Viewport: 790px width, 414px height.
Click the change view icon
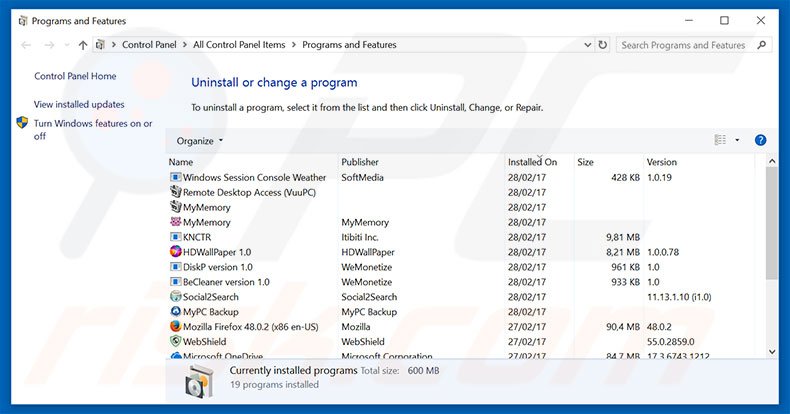[720, 140]
